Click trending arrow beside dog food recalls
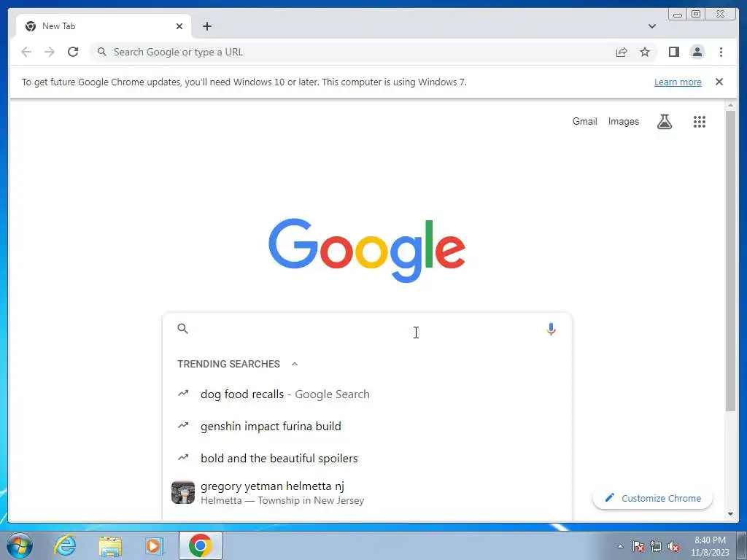747x560 pixels. pos(183,393)
